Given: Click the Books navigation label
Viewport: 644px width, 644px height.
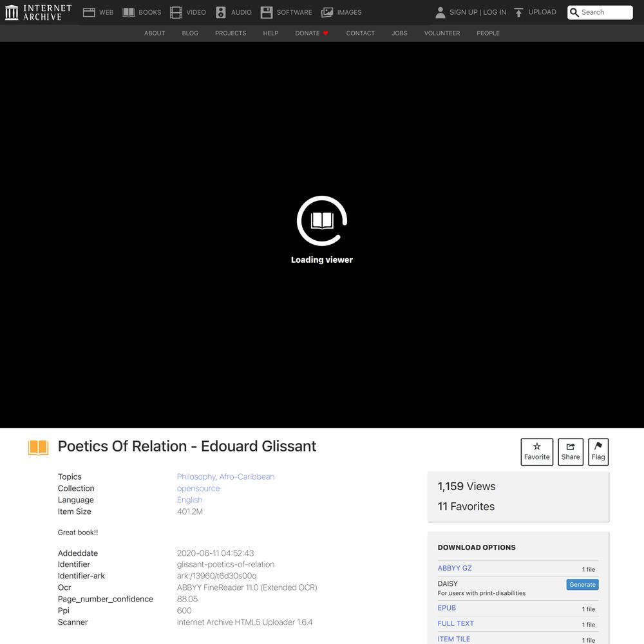Looking at the screenshot, I should [x=150, y=12].
